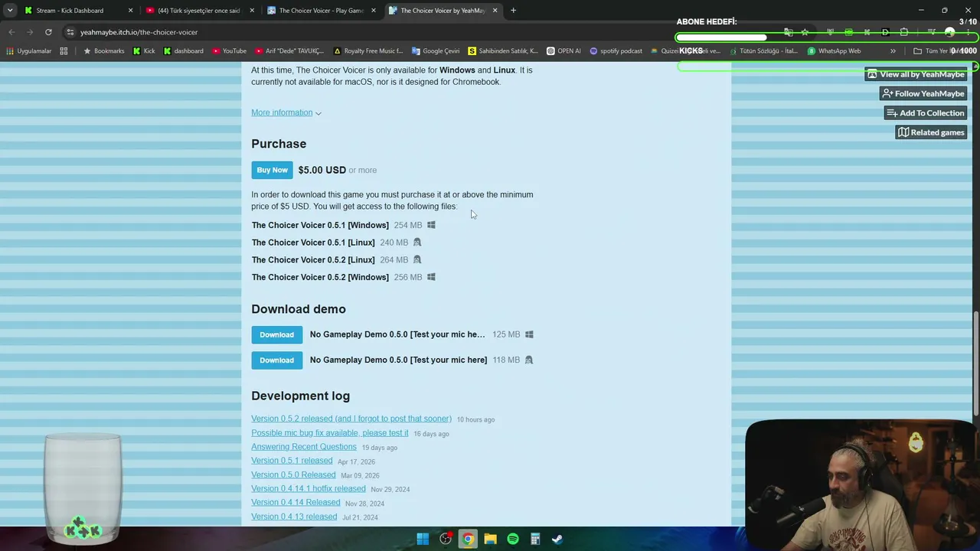Click Add To Collection button
Image resolution: width=980 pixels, height=551 pixels.
coord(925,112)
